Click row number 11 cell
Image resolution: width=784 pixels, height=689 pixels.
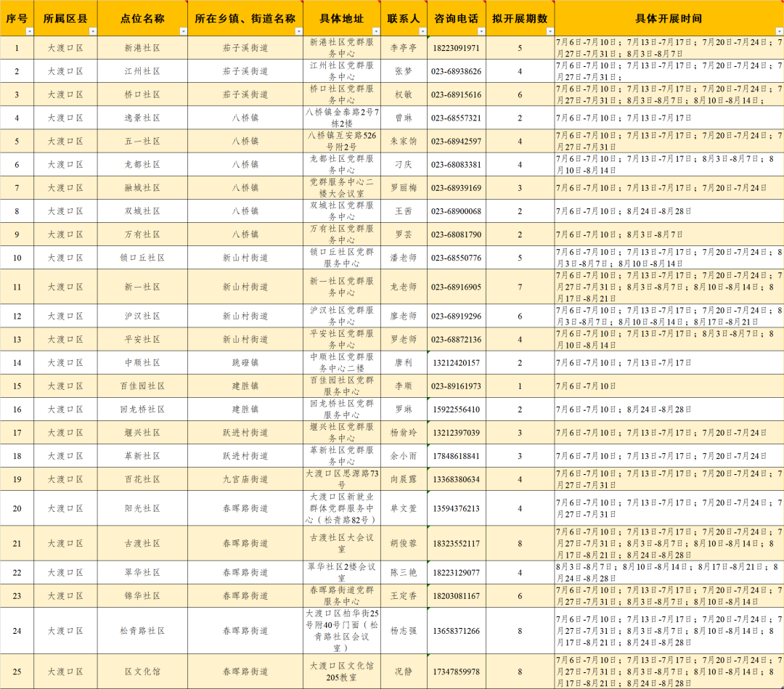17,287
